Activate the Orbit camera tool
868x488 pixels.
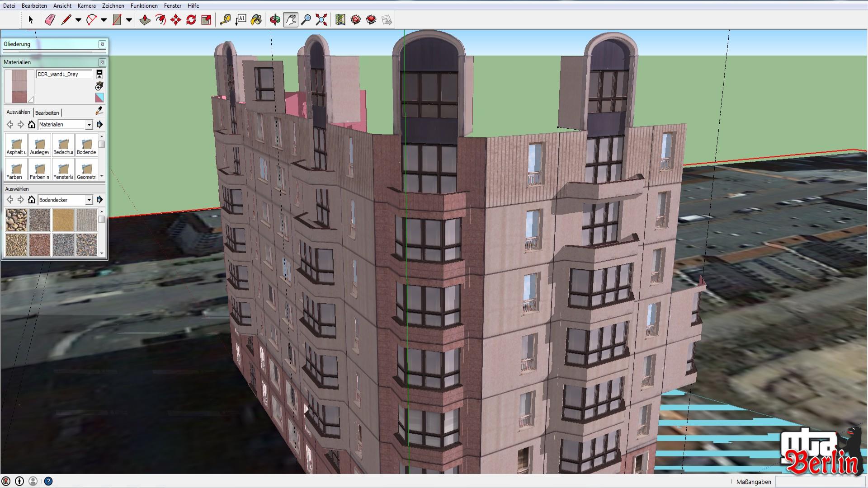pyautogui.click(x=275, y=20)
